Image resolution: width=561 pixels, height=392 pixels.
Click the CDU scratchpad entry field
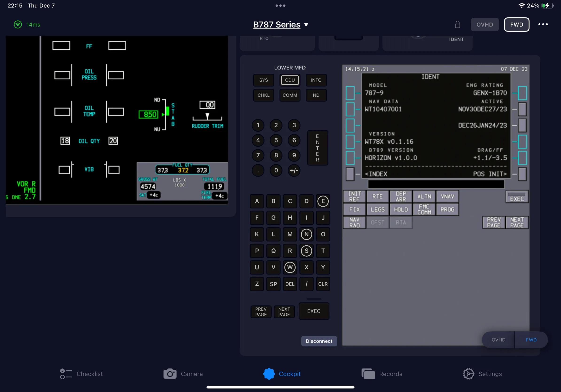point(436,184)
